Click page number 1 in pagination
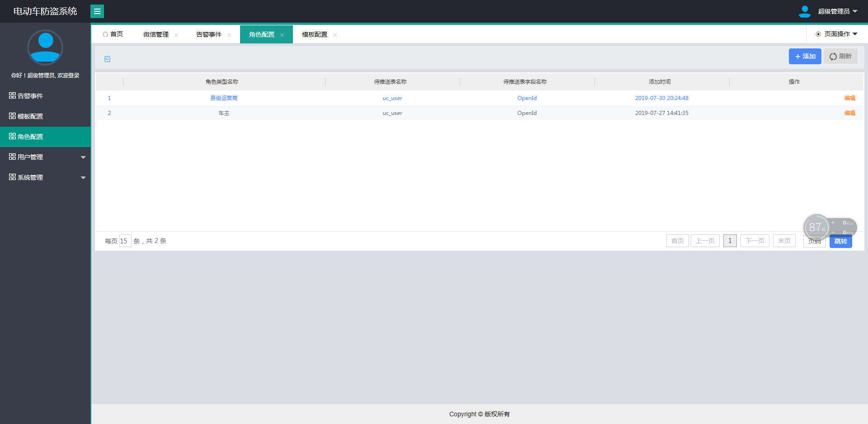 pos(730,241)
